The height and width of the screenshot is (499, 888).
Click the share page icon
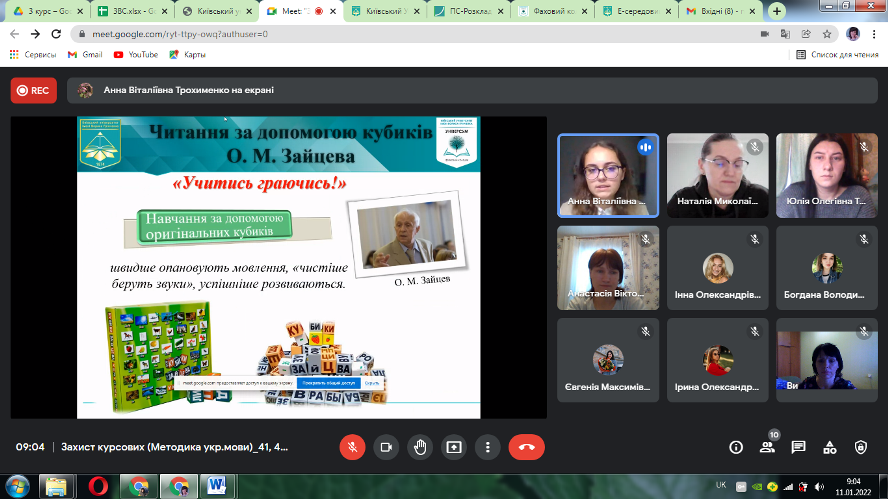coord(806,34)
